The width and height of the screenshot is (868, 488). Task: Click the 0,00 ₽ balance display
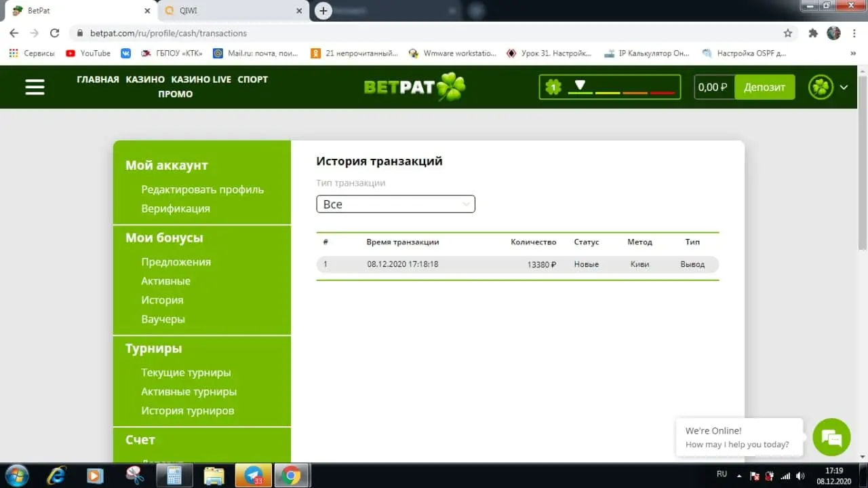click(x=714, y=87)
